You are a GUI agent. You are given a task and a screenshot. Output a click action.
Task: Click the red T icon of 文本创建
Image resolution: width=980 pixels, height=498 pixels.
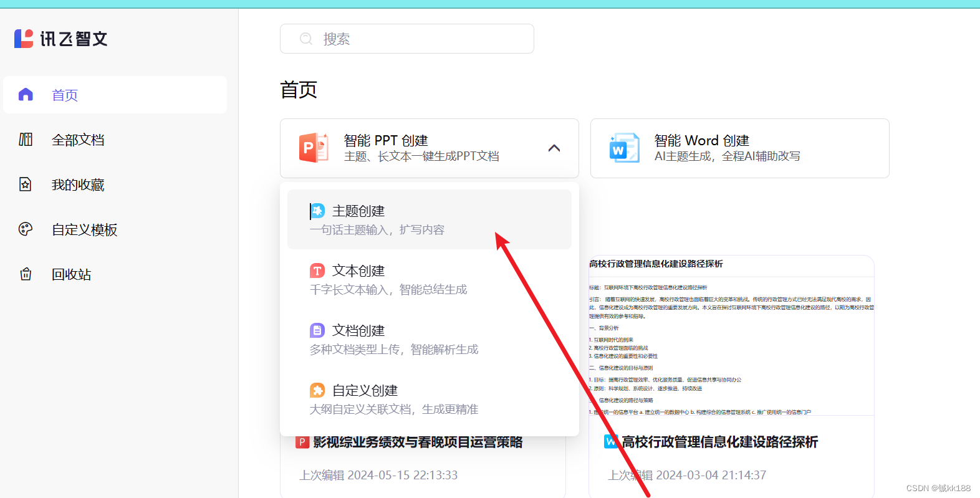click(317, 271)
